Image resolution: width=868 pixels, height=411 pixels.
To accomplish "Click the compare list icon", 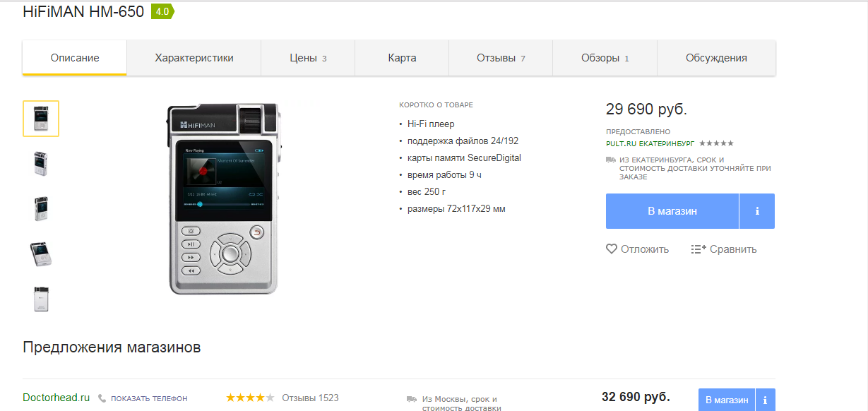I will click(x=698, y=249).
